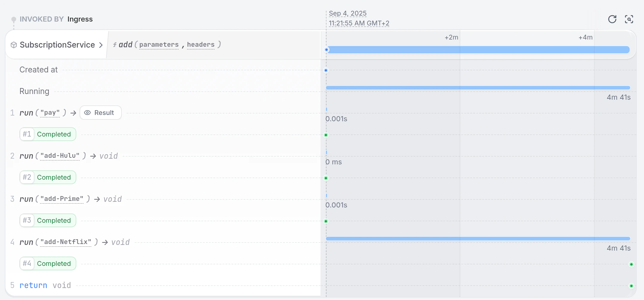Click the 4m 41s duration under Running
Viewport: 644px width, 300px height.
tap(619, 97)
